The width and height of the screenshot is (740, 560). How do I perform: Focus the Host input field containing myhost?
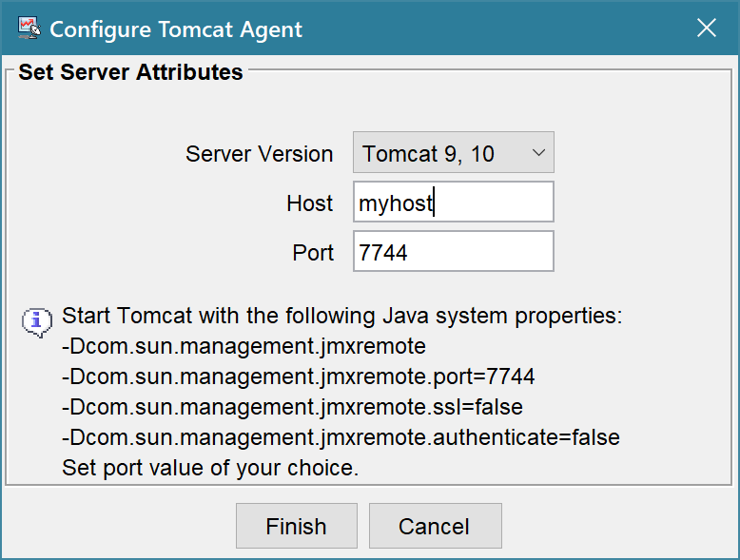454,202
